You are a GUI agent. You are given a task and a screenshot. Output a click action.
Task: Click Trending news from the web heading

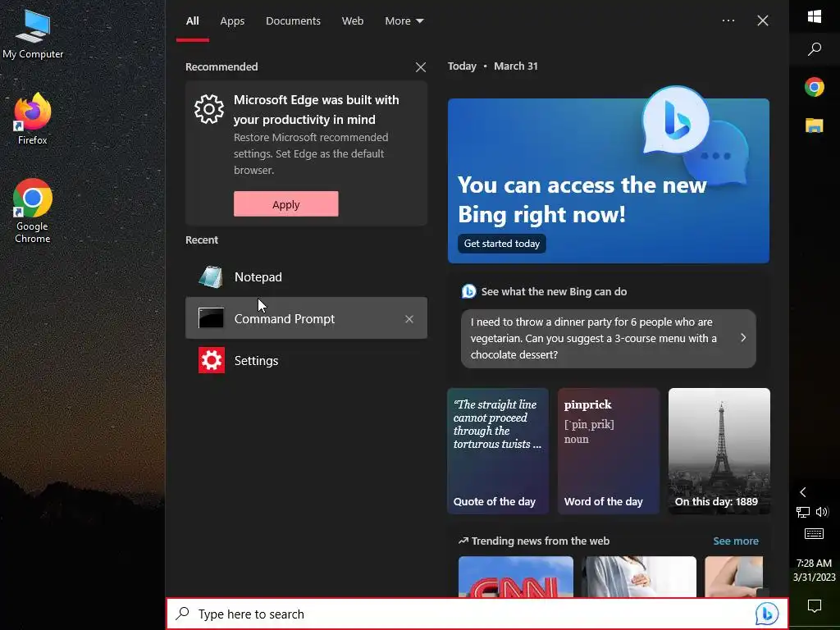pos(540,541)
